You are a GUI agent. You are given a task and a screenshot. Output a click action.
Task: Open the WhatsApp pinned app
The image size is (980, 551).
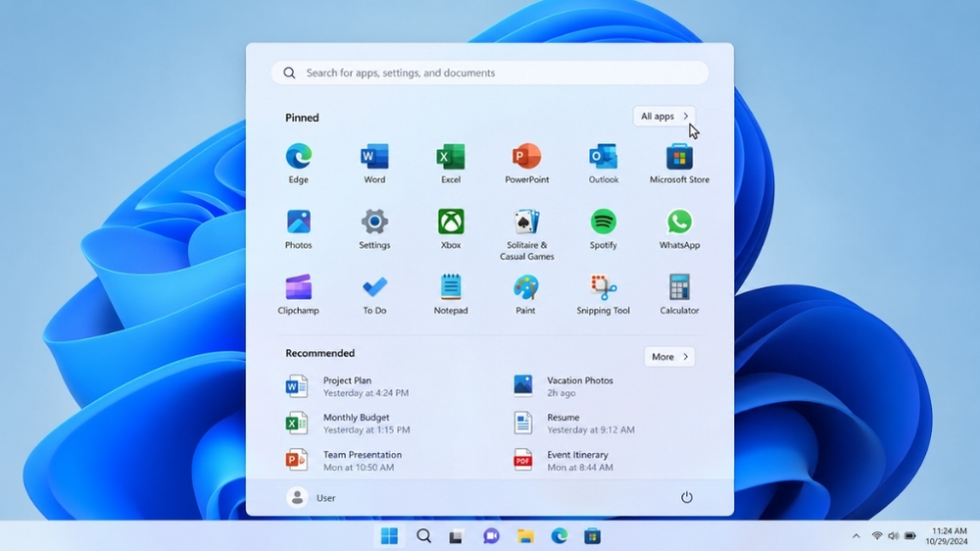679,228
